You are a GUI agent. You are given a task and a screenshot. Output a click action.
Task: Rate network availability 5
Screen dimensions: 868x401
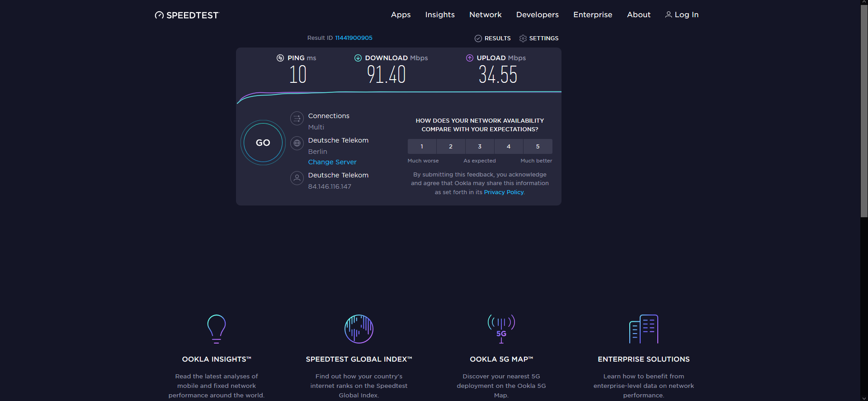pos(538,147)
